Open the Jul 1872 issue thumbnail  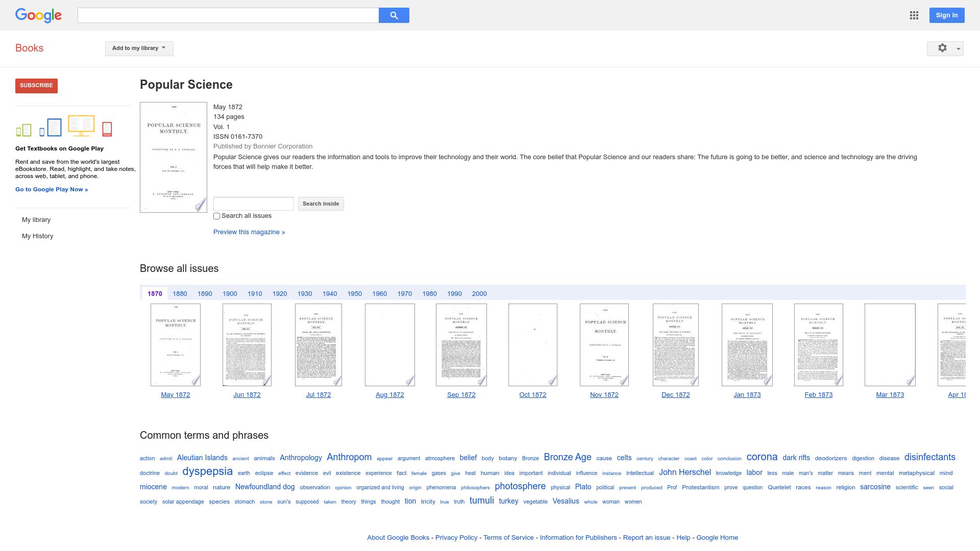coord(318,345)
